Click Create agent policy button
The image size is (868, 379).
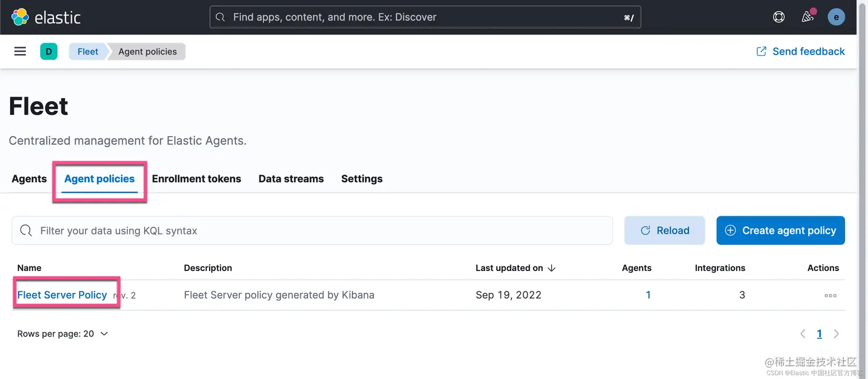(781, 231)
